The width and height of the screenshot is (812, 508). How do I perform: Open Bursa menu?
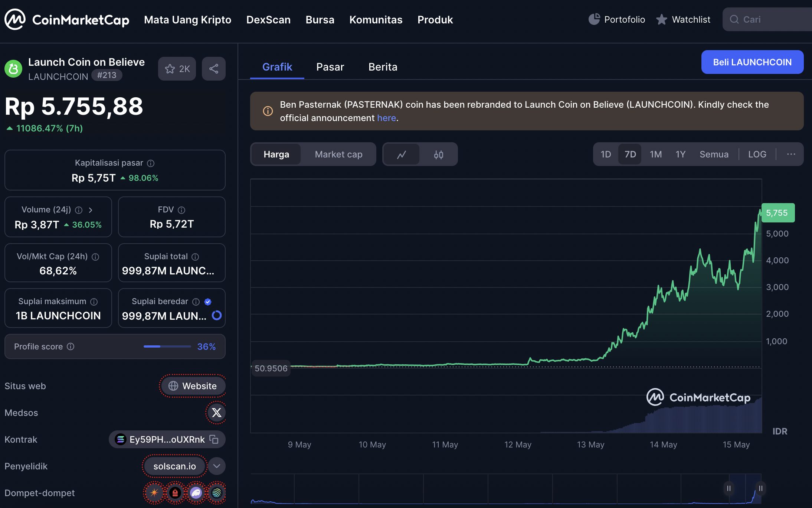click(x=320, y=19)
